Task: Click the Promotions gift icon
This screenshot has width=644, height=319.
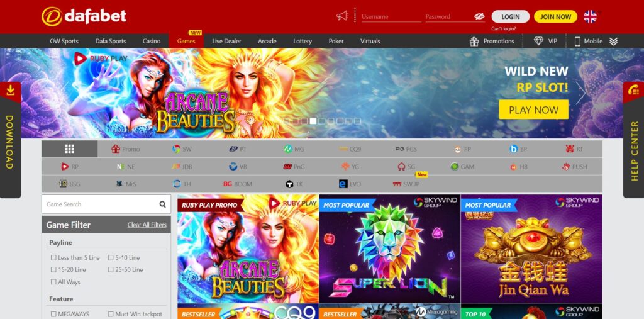Action: tap(474, 41)
